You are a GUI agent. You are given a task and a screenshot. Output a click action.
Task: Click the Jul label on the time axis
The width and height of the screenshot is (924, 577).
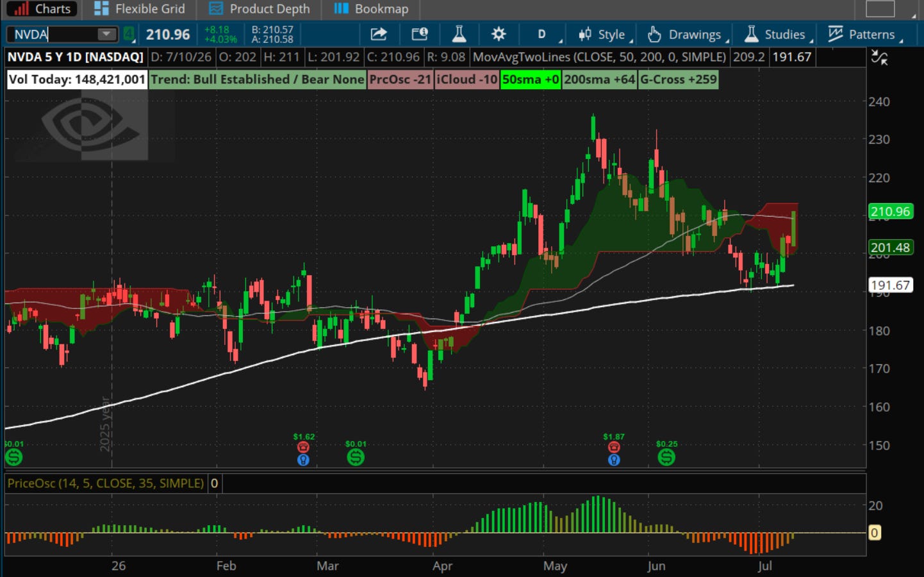pos(764,566)
